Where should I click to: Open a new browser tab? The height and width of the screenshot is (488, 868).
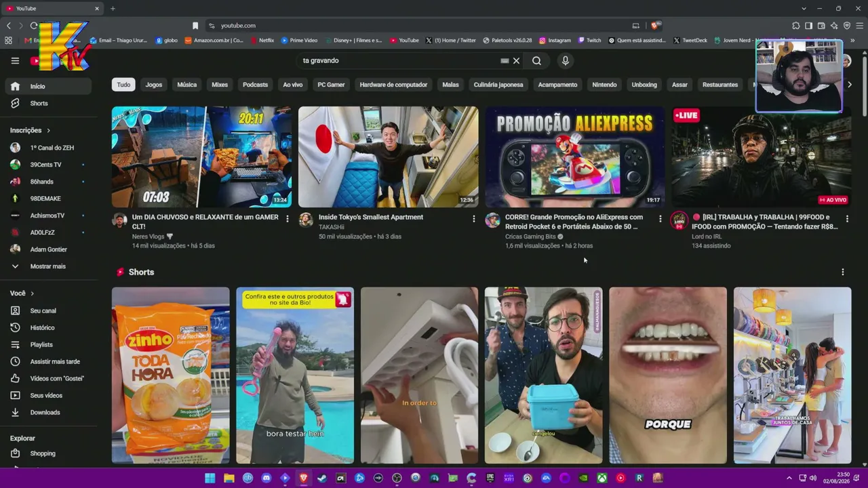(113, 9)
